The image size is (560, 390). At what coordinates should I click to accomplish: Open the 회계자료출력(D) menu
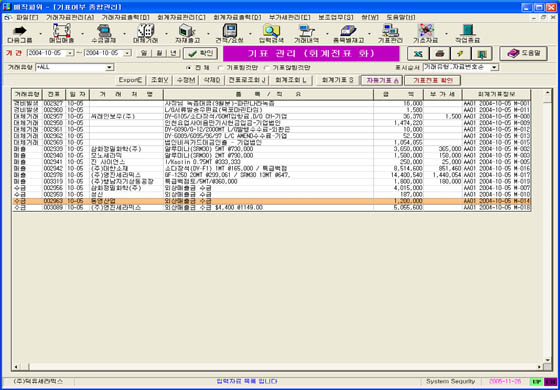tap(237, 17)
